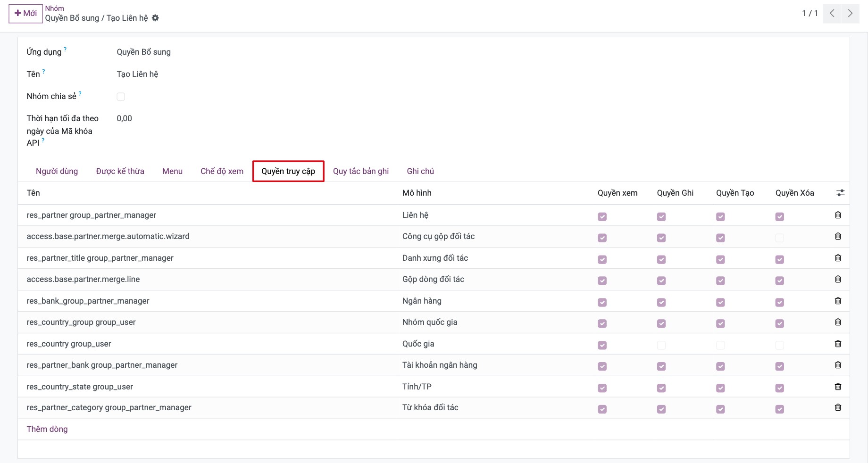Screen dimensions: 868x463
Task: Click the Mới new record button
Action: 25,13
